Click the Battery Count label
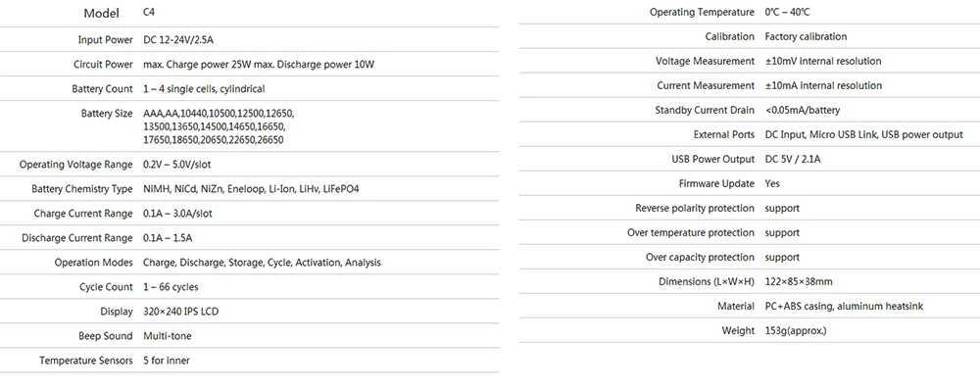The height and width of the screenshot is (392, 980). 102,89
